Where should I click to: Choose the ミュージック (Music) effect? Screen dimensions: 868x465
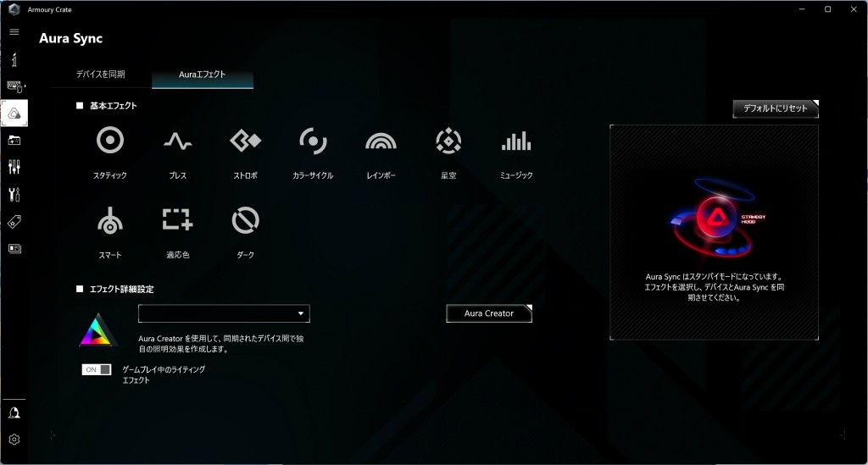(x=516, y=141)
